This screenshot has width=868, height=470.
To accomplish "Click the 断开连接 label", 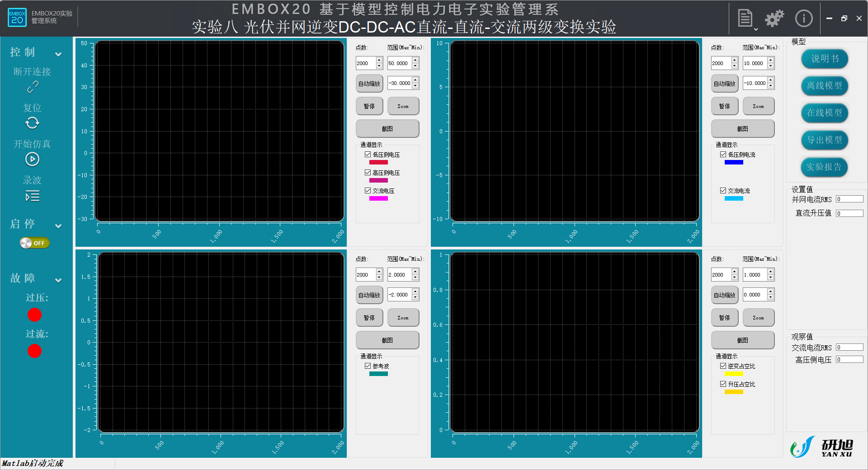I will [x=32, y=72].
